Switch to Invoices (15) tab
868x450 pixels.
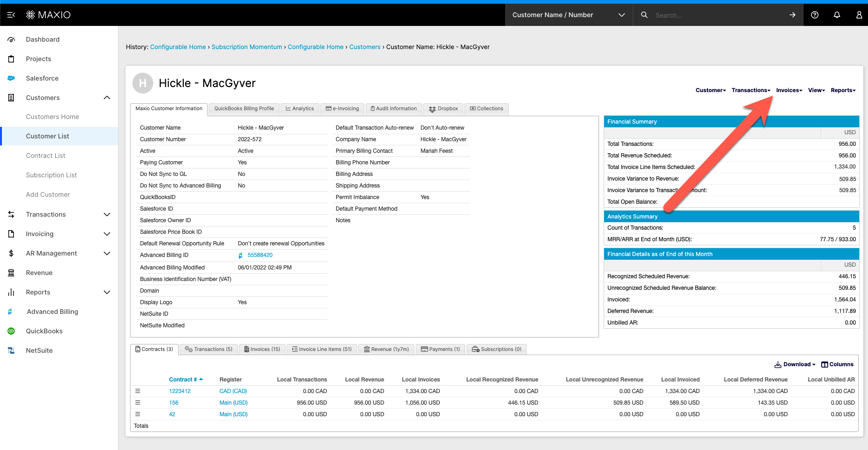(x=262, y=349)
